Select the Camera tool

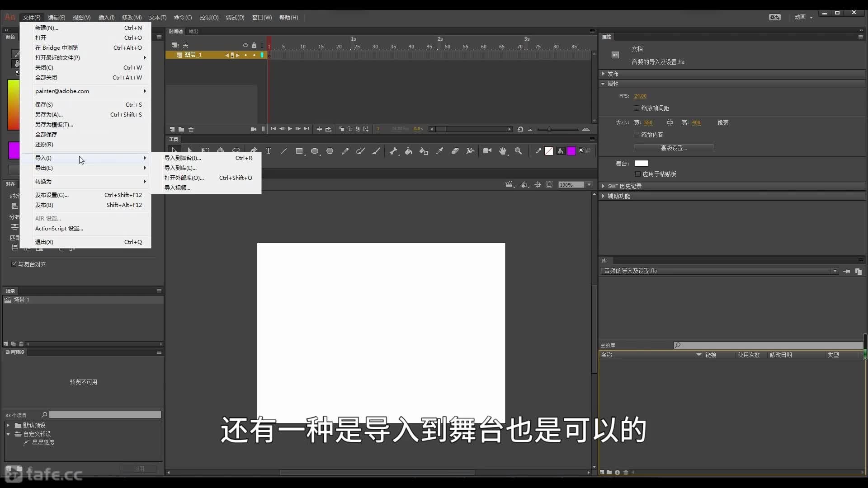pyautogui.click(x=487, y=151)
